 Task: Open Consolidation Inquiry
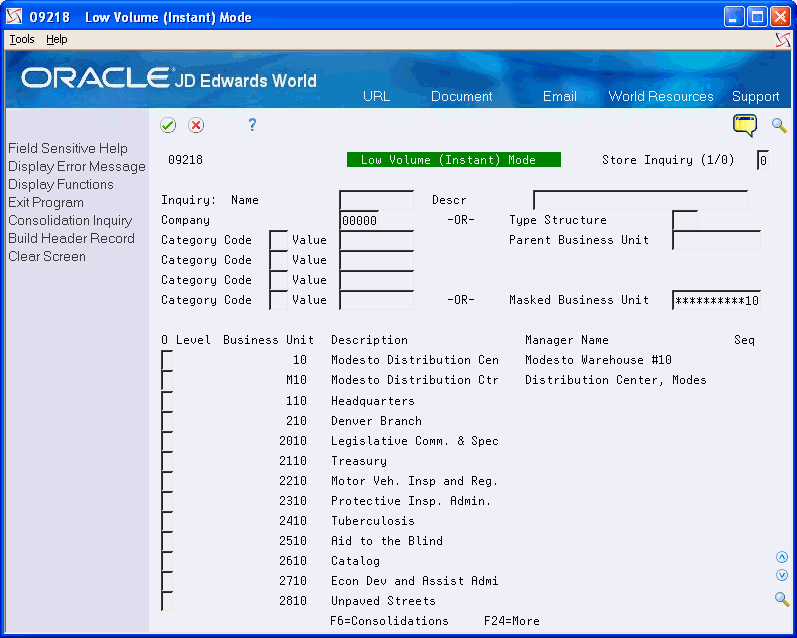pyautogui.click(x=70, y=220)
